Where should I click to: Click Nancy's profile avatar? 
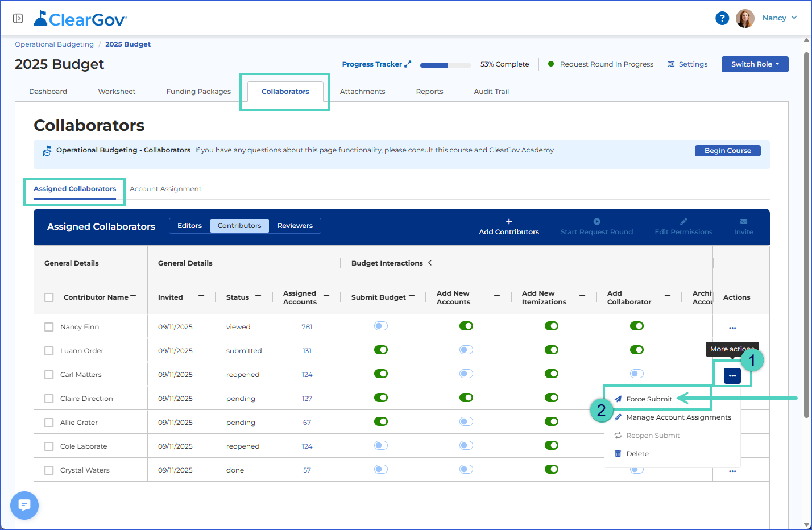pos(745,18)
